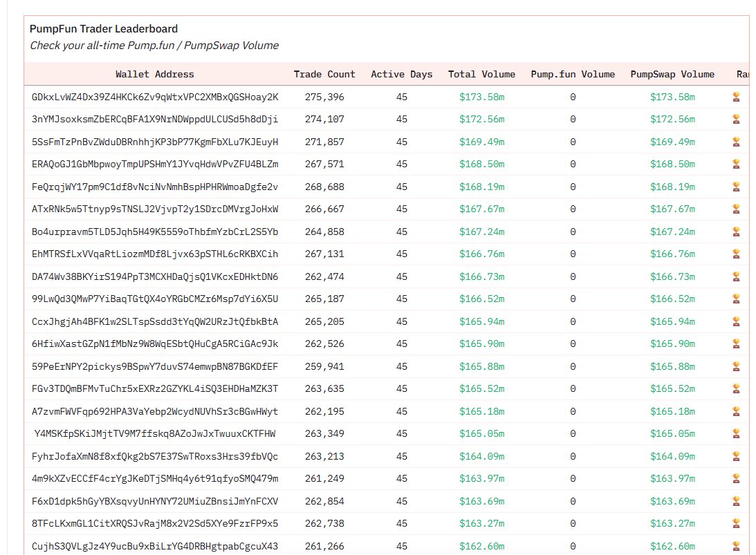Select wallet address DA74Wv38BKYirS194PpT3MCXHDaQjsQ1VKcxEDHktDN6
This screenshot has height=555, width=756.
155,276
